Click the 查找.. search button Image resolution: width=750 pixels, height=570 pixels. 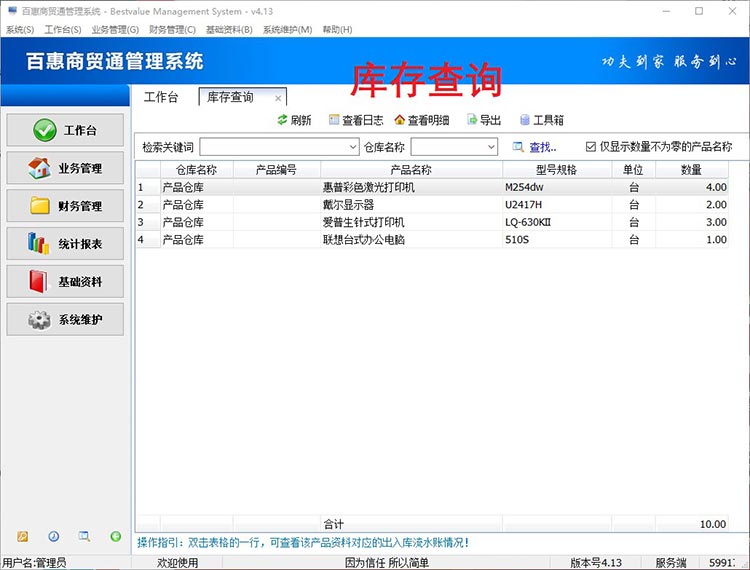[x=534, y=147]
